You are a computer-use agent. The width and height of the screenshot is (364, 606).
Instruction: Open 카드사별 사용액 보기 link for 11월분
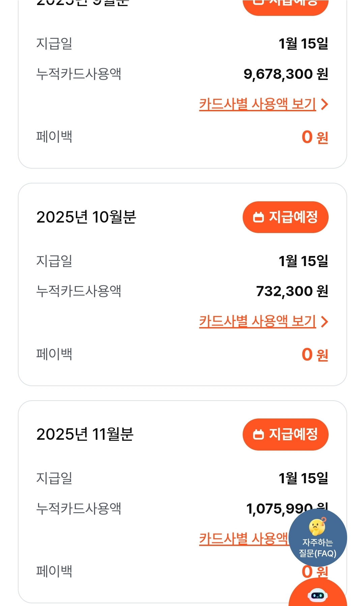243,539
